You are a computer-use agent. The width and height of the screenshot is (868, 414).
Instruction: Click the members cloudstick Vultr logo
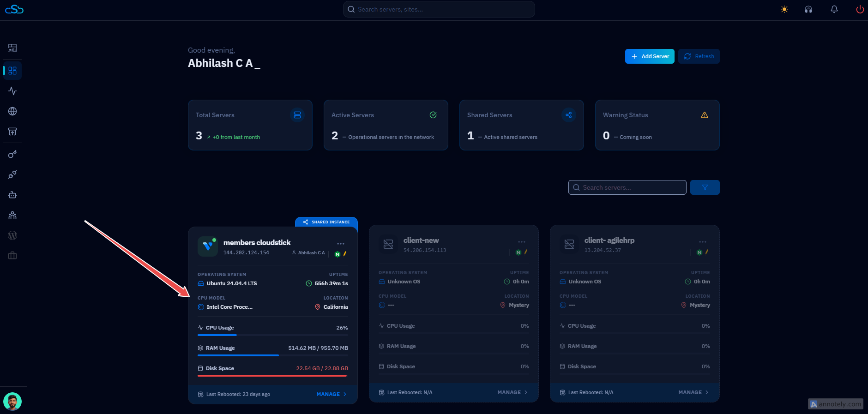coord(208,246)
